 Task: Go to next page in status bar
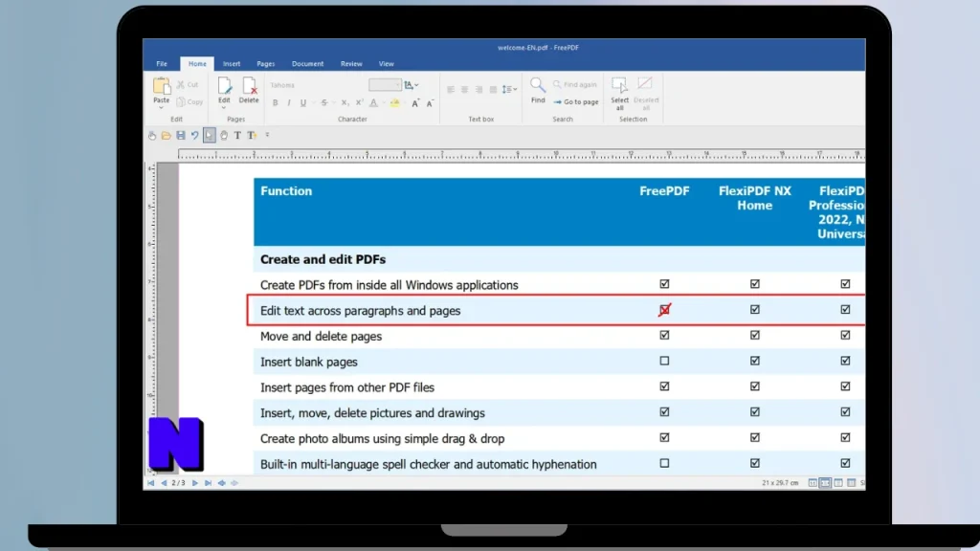pos(195,483)
